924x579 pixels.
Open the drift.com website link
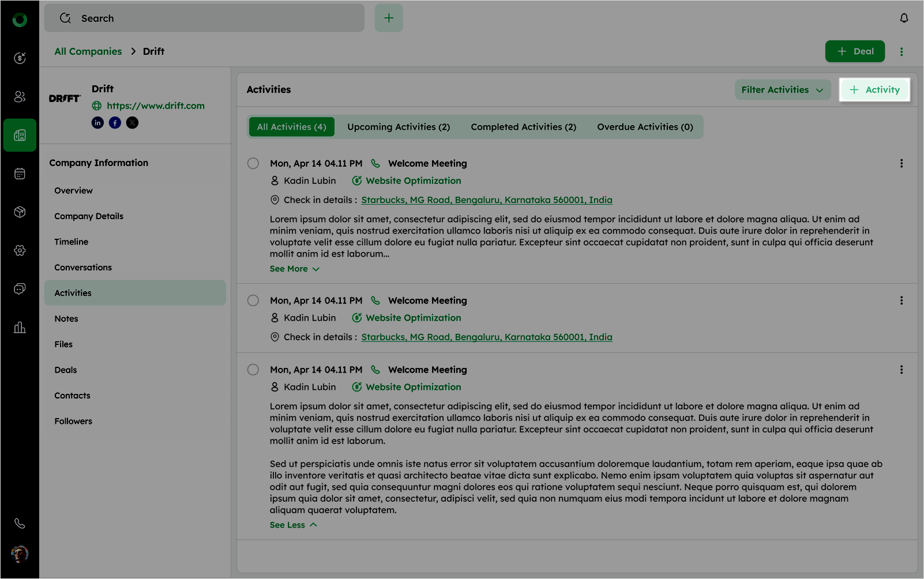pyautogui.click(x=155, y=106)
